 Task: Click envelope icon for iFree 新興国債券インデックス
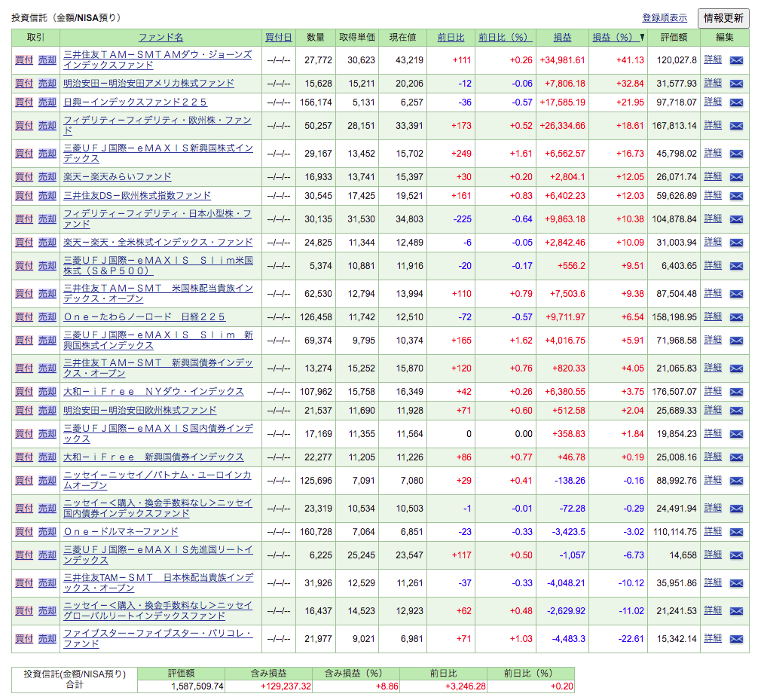[x=736, y=457]
